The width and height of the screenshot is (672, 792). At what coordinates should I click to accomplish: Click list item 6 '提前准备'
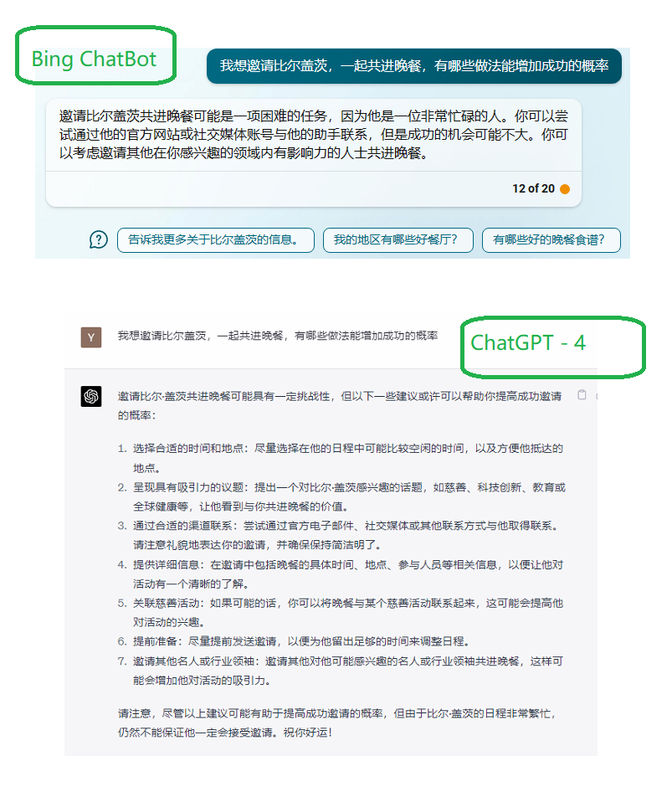coord(155,641)
